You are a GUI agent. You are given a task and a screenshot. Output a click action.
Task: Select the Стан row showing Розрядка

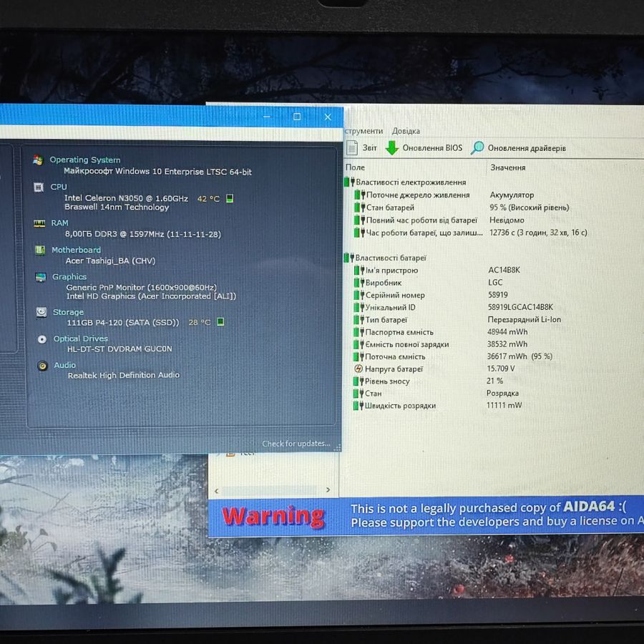pyautogui.click(x=436, y=393)
